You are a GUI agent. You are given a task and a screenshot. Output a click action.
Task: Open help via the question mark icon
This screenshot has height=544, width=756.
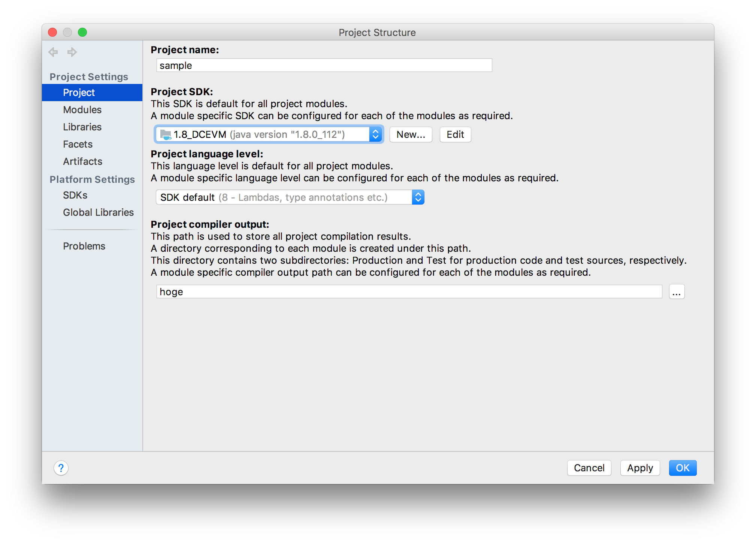click(x=61, y=468)
